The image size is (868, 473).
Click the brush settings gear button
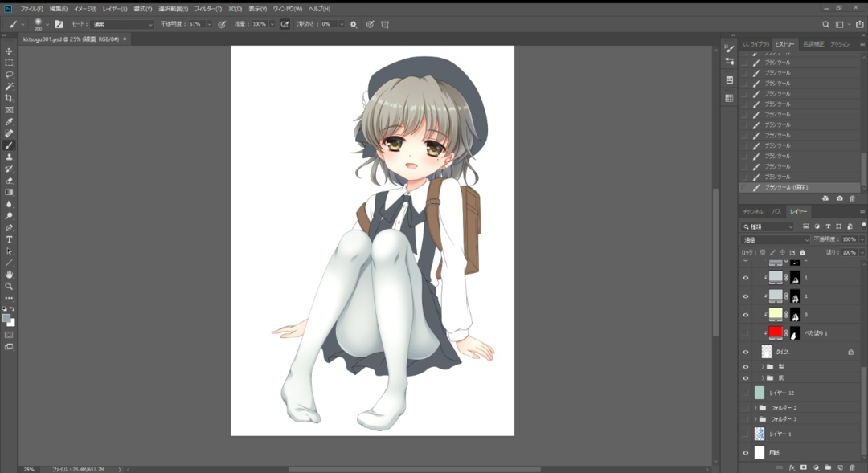[353, 24]
